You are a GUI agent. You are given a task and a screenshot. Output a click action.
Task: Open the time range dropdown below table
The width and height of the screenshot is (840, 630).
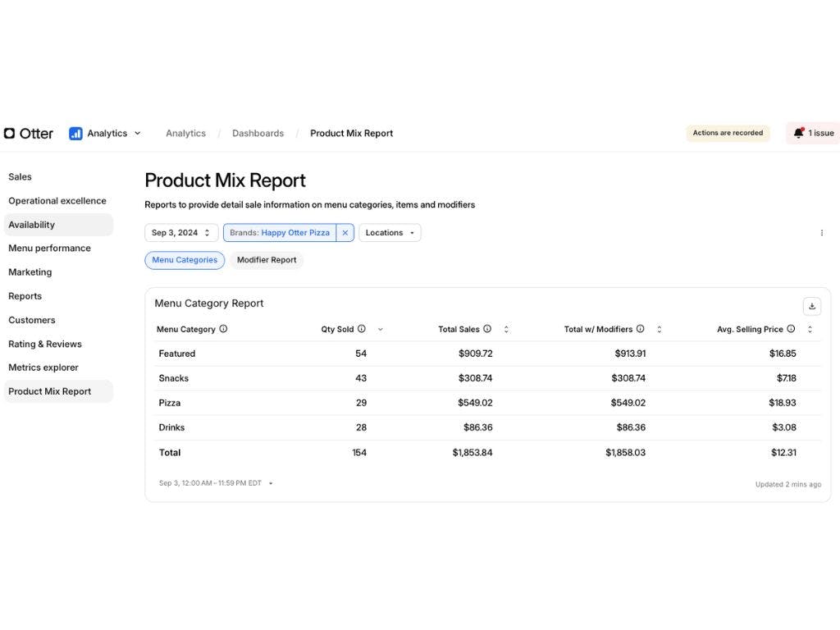tap(271, 483)
